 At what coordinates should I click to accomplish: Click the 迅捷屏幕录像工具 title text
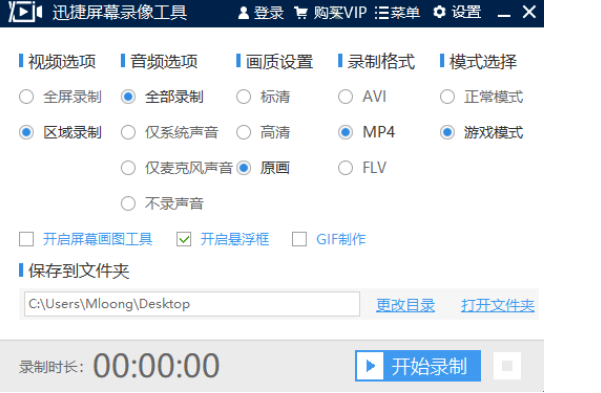[120, 12]
